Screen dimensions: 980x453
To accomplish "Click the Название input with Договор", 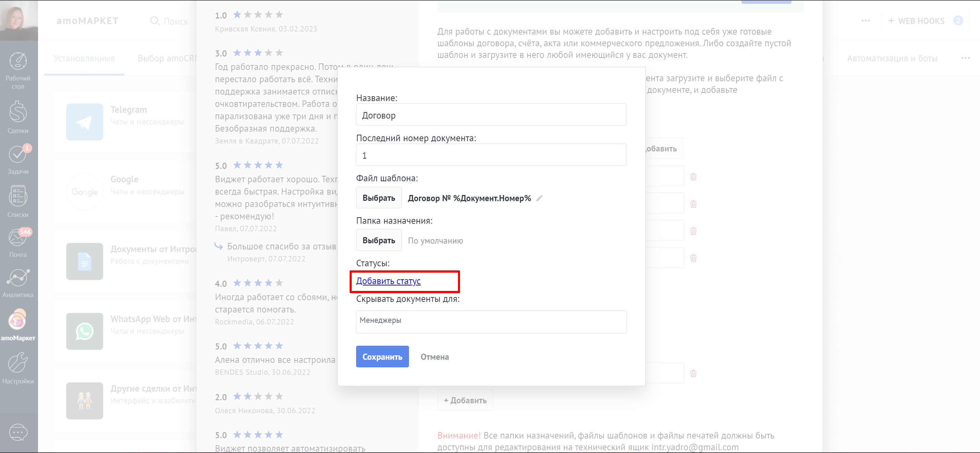I will [491, 115].
